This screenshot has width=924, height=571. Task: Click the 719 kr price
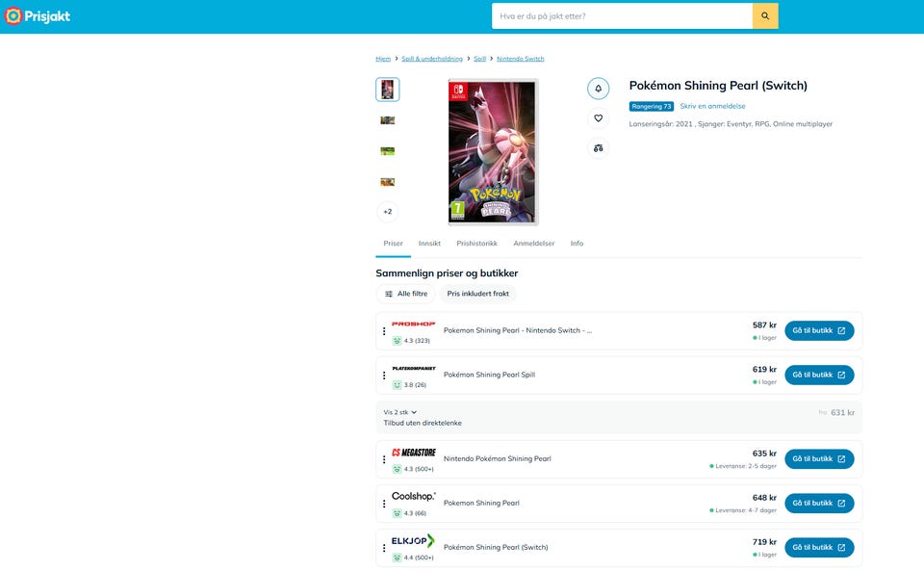tap(764, 542)
